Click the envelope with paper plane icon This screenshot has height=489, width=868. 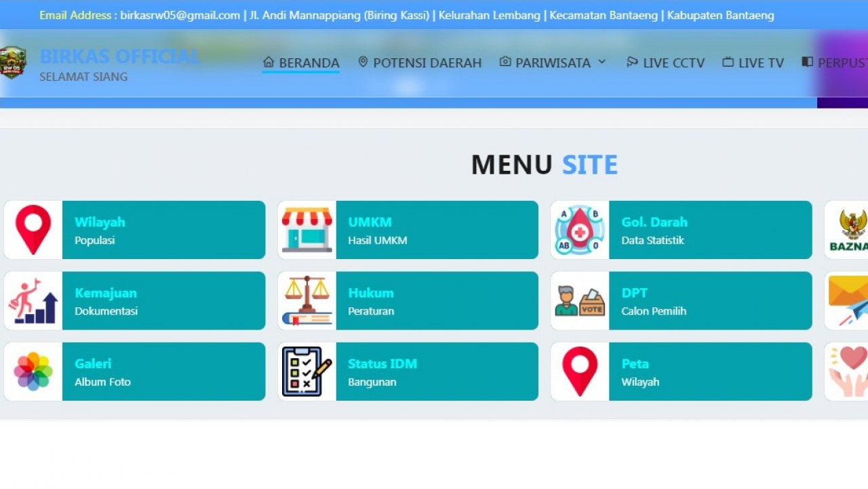(x=849, y=301)
